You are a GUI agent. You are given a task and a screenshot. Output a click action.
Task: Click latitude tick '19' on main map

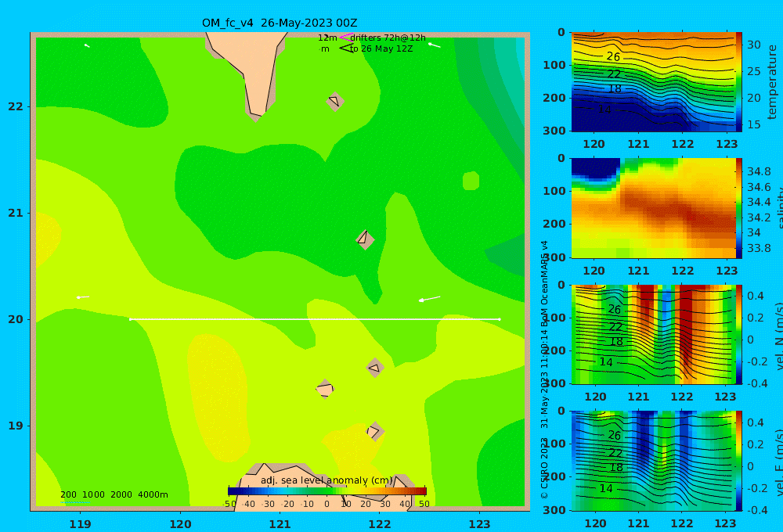click(16, 426)
